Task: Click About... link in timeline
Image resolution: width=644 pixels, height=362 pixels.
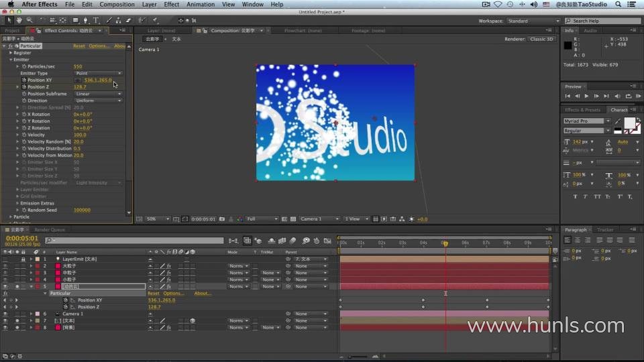Action: tap(203, 294)
